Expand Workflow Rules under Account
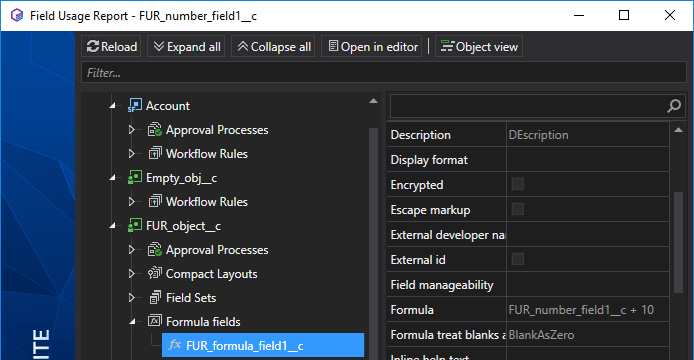Screen dimensions: 694x360 coord(131,154)
